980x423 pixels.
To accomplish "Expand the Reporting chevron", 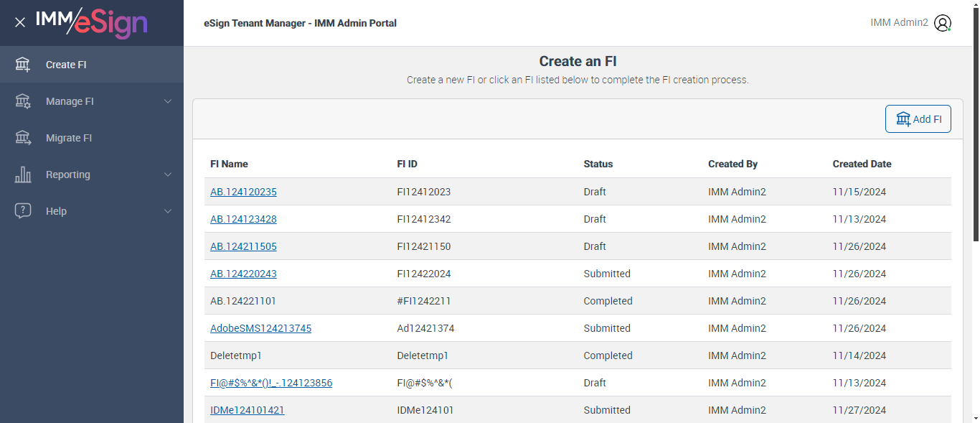I will click(168, 175).
